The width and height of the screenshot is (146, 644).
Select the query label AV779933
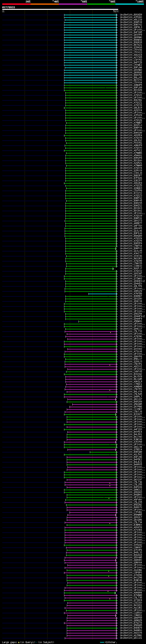[x=8, y=8]
